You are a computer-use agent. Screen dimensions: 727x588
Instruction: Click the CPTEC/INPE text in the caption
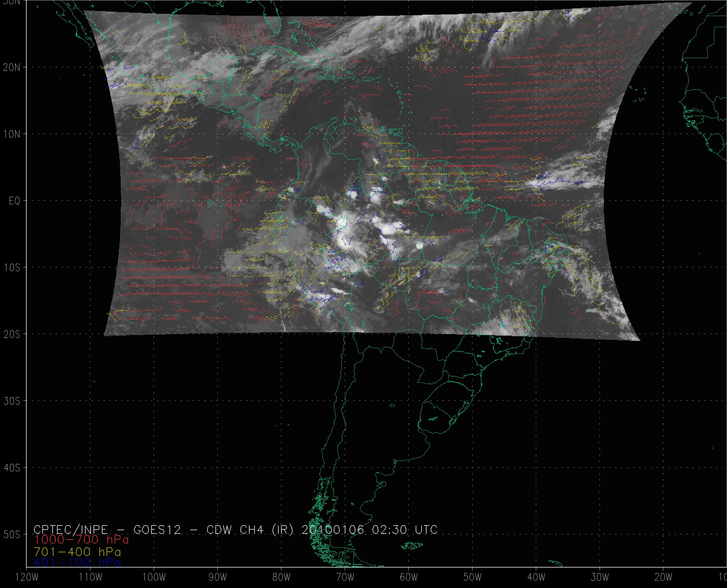[71, 529]
